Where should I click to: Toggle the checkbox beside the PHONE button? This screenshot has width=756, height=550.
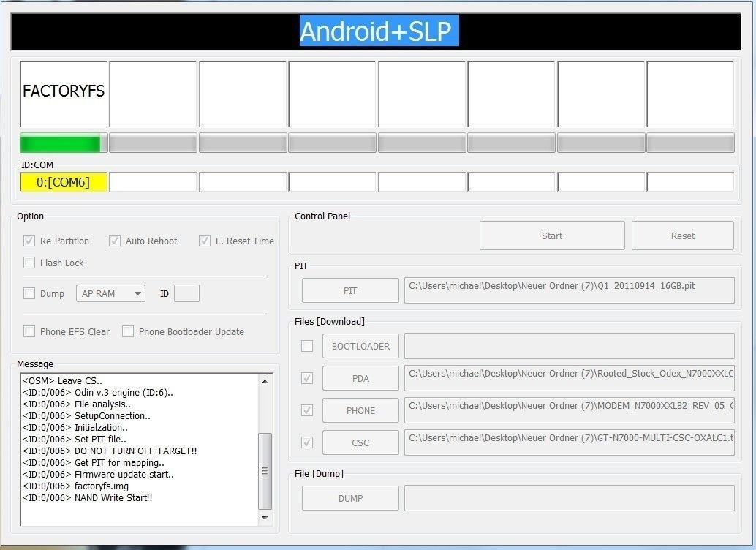pos(306,410)
